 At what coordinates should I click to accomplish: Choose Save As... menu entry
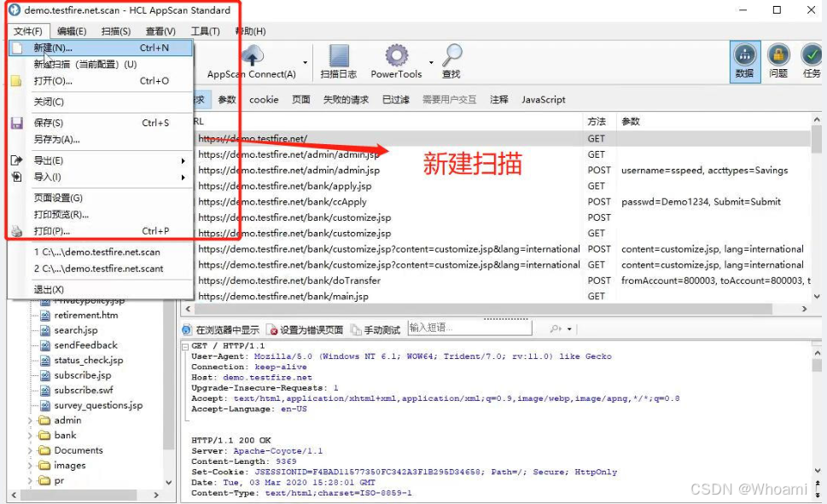[100, 140]
